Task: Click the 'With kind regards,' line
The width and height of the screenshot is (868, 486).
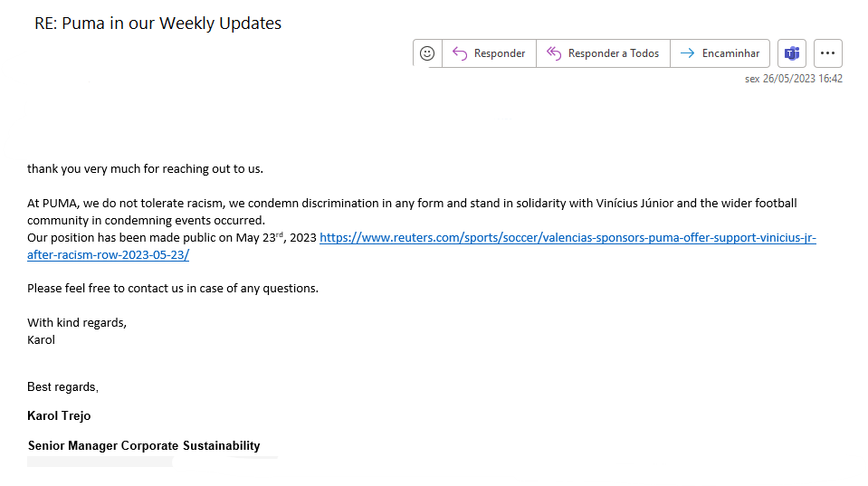Action: coord(77,323)
